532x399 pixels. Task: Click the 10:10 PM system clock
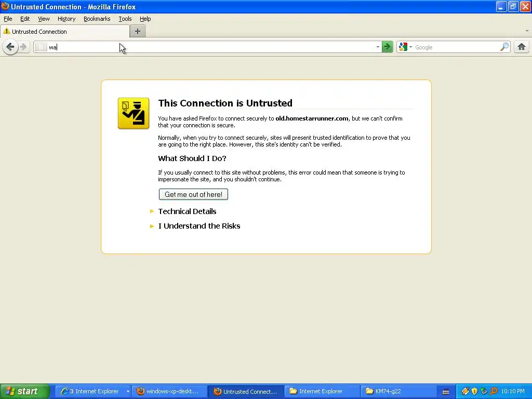(x=513, y=391)
